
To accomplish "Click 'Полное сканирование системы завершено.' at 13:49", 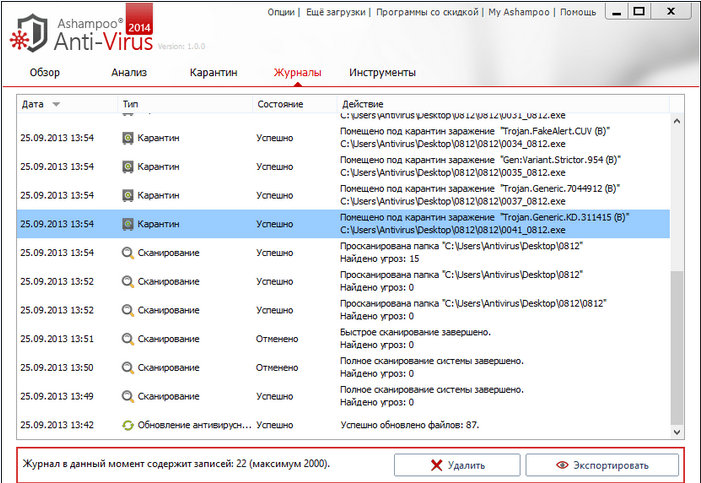I will coord(431,390).
